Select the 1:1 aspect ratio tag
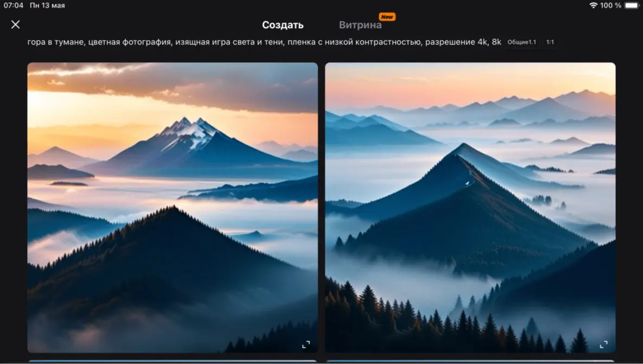The image size is (643, 364). (x=550, y=42)
